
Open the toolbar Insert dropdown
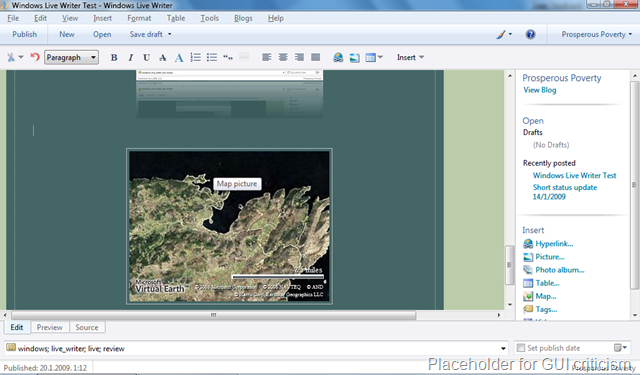[x=410, y=58]
